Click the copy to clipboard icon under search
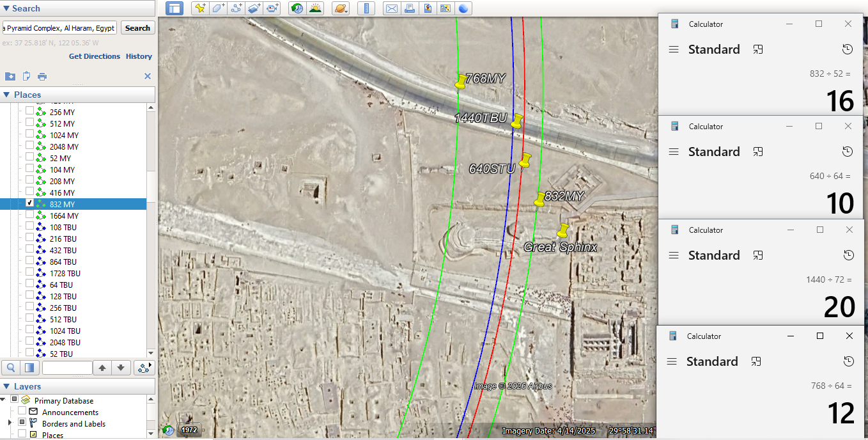Viewport: 868px width, 440px height. (x=26, y=76)
